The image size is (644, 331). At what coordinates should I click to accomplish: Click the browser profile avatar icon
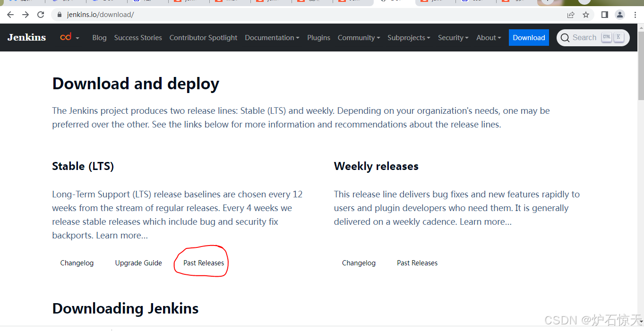pyautogui.click(x=620, y=15)
